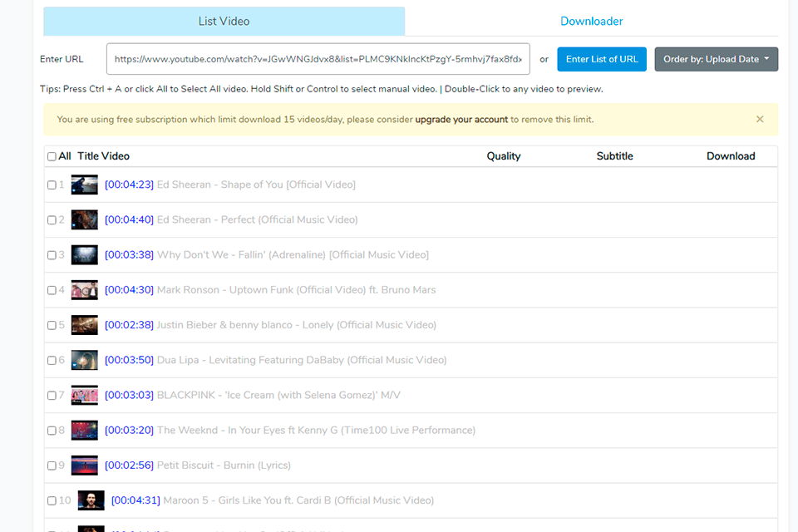The image size is (798, 532).
Task: Click duration [00:02:38] of Lonely
Action: pyautogui.click(x=130, y=325)
